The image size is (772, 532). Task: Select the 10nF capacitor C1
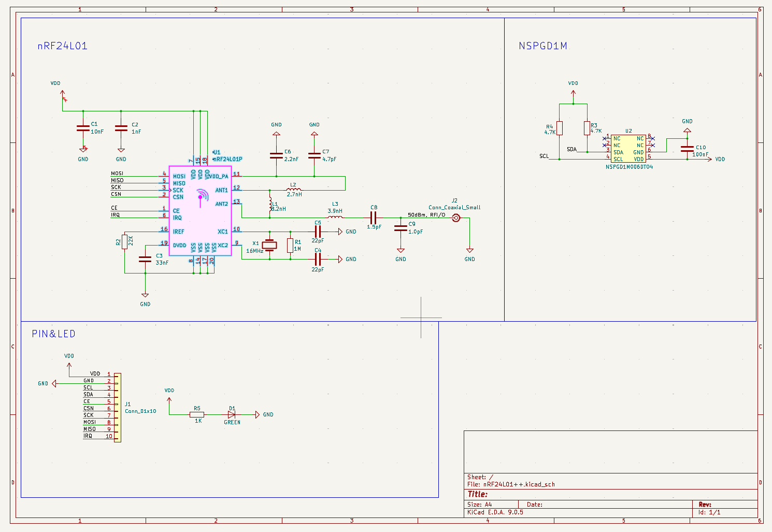(x=83, y=128)
